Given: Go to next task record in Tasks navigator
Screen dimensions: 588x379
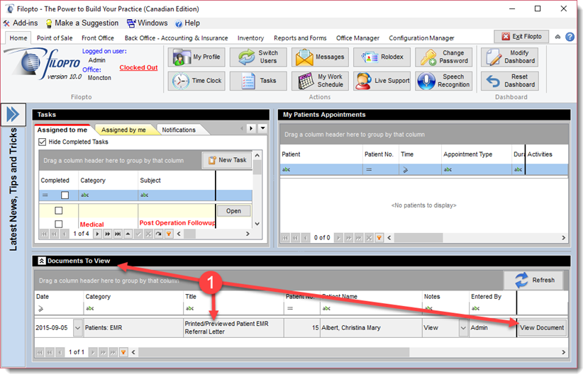Looking at the screenshot, I should pos(97,234).
